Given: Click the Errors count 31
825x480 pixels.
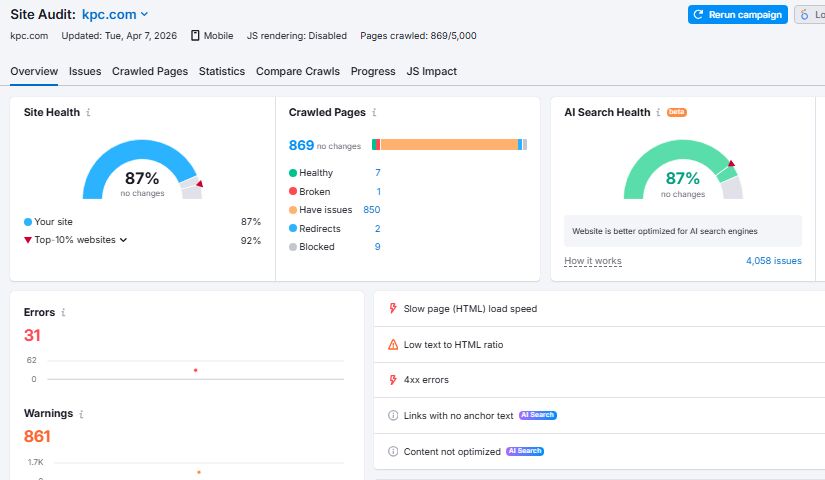Looking at the screenshot, I should 32,335.
